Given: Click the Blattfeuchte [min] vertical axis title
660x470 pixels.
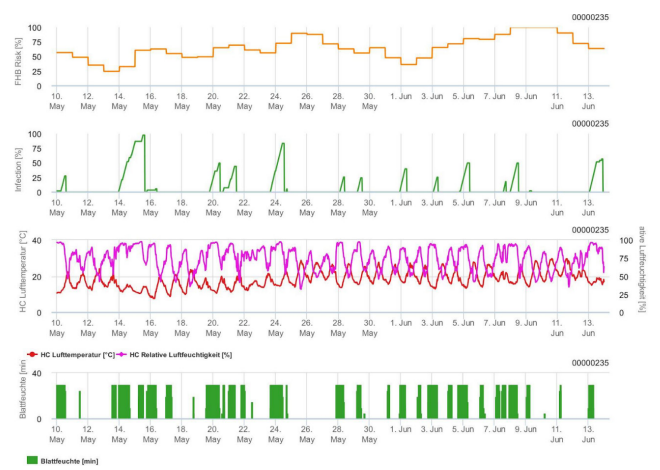Looking at the screenshot, I should pos(19,395).
